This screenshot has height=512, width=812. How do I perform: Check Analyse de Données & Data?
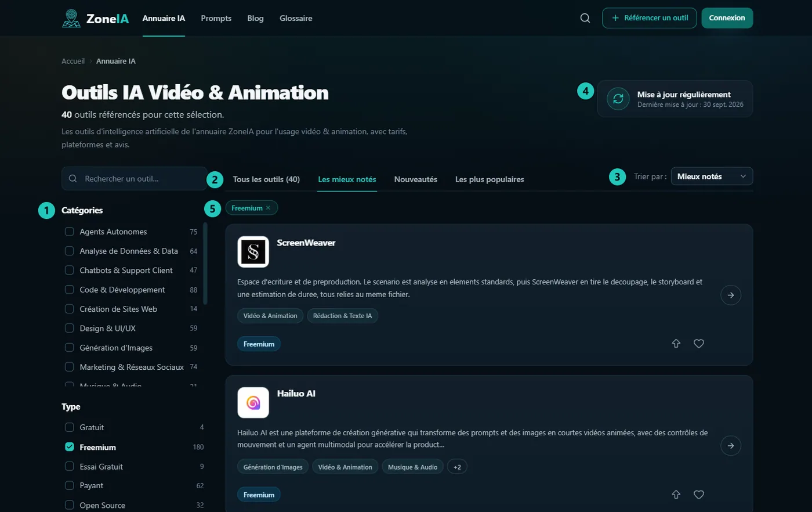(70, 251)
